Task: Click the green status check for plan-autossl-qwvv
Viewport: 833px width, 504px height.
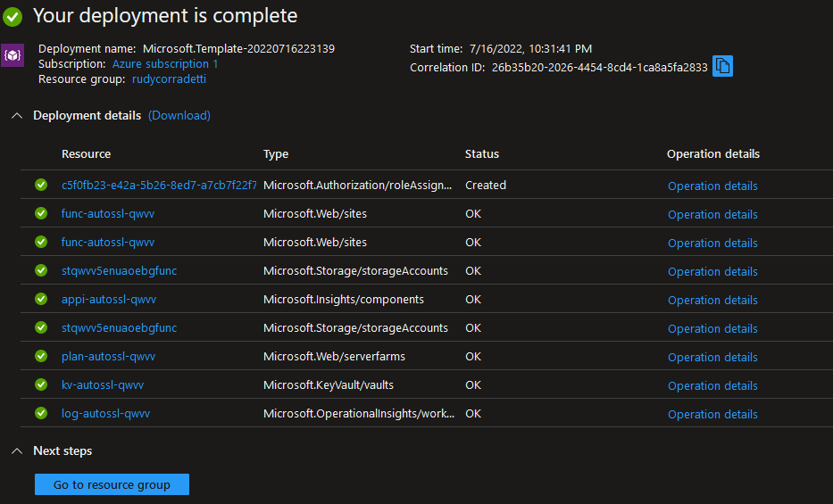Action: pyautogui.click(x=41, y=356)
